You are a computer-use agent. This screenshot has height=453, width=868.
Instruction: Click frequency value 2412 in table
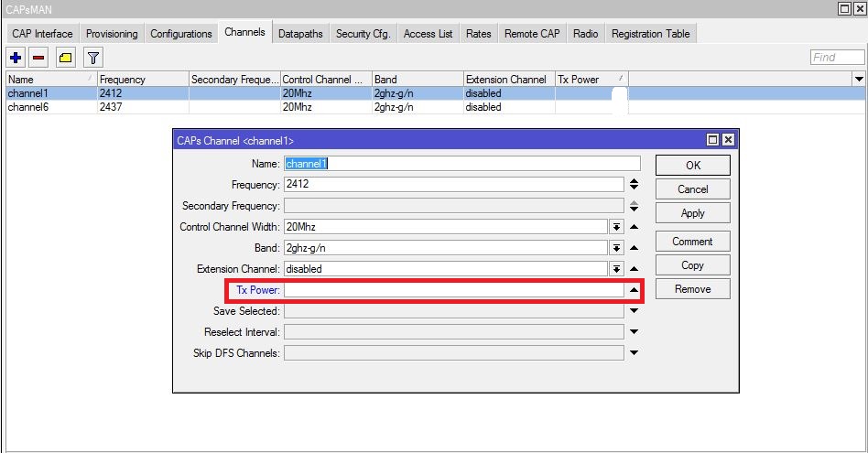click(110, 93)
